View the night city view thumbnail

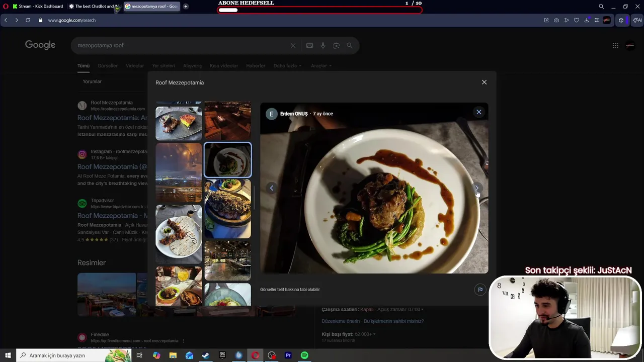click(179, 172)
